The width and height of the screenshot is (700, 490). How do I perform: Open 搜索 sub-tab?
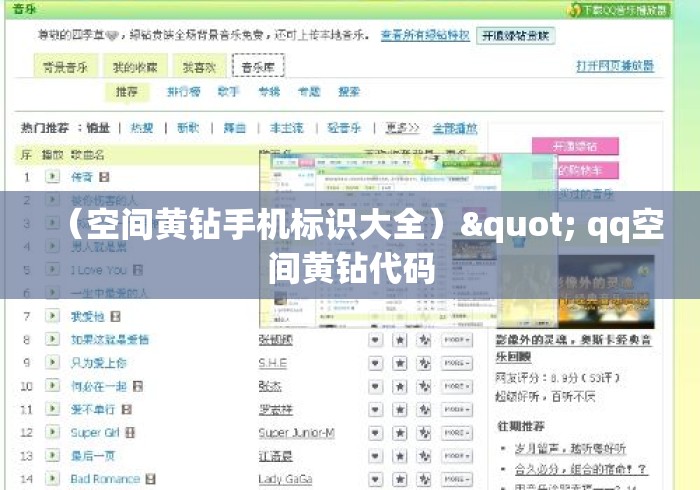point(349,91)
